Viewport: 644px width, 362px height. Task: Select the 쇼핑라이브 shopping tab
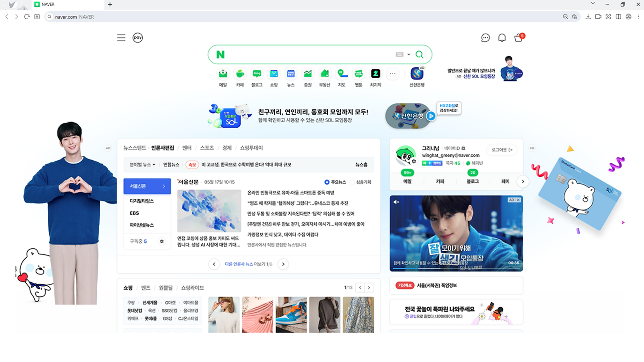[x=192, y=288]
